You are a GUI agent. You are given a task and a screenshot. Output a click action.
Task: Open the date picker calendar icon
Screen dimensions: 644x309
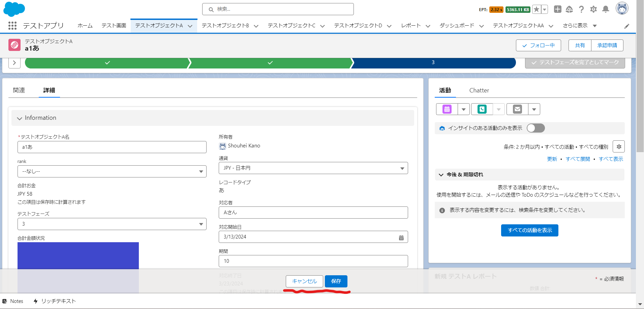(x=401, y=237)
